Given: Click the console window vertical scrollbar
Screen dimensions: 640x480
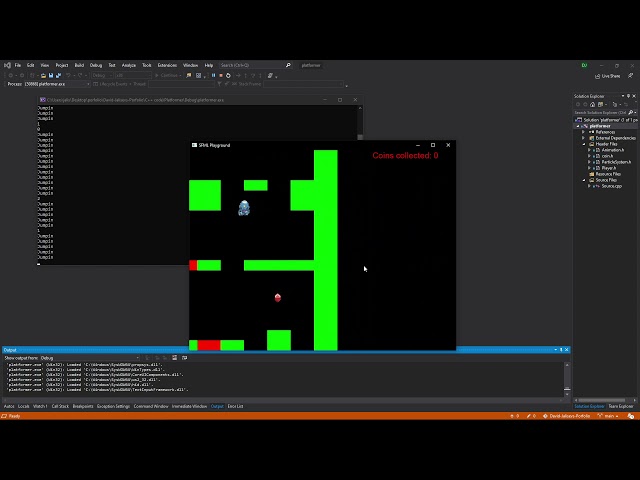Looking at the screenshot, I should 360,122.
